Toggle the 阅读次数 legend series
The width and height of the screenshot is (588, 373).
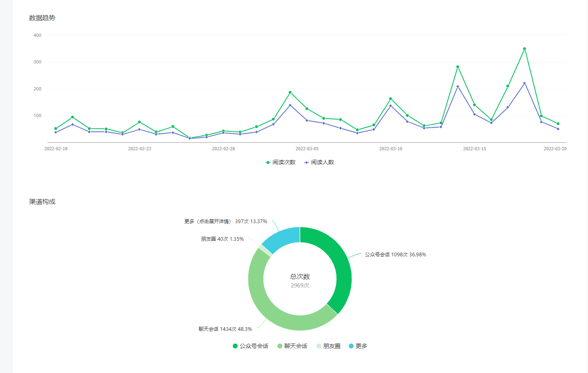[x=281, y=162]
